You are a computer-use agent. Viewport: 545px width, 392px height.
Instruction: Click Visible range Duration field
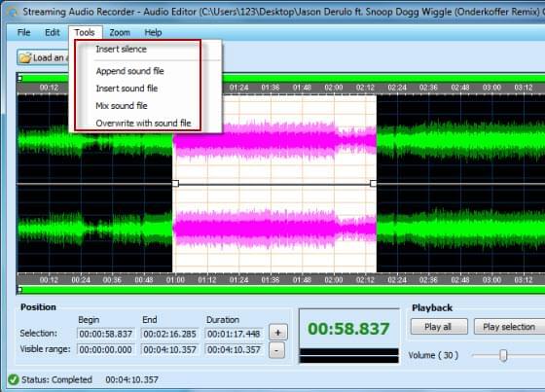[234, 349]
